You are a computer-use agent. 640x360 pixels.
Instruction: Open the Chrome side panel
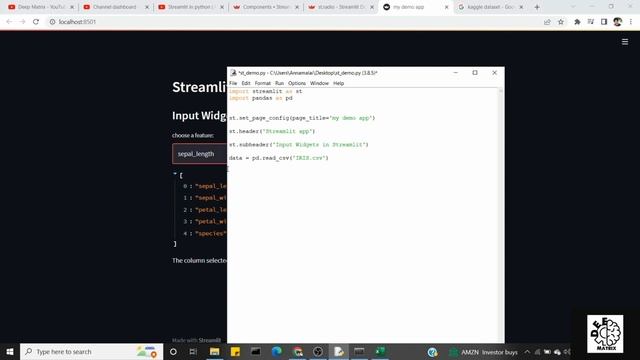604,22
